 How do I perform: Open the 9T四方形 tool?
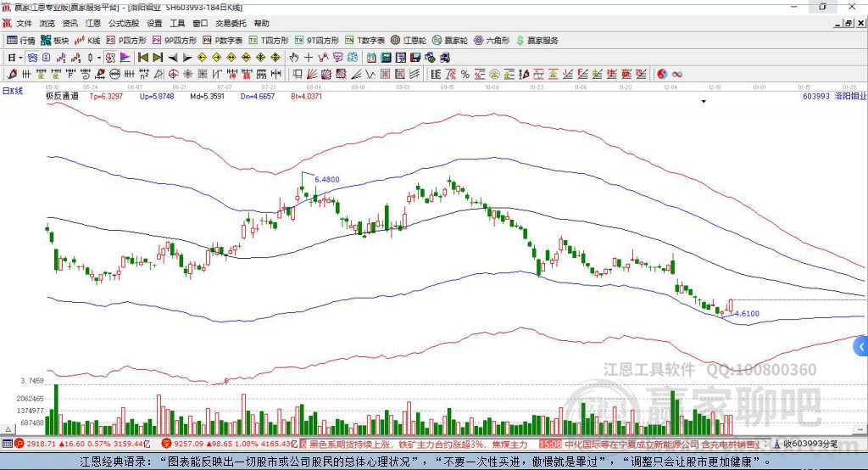tap(317, 41)
